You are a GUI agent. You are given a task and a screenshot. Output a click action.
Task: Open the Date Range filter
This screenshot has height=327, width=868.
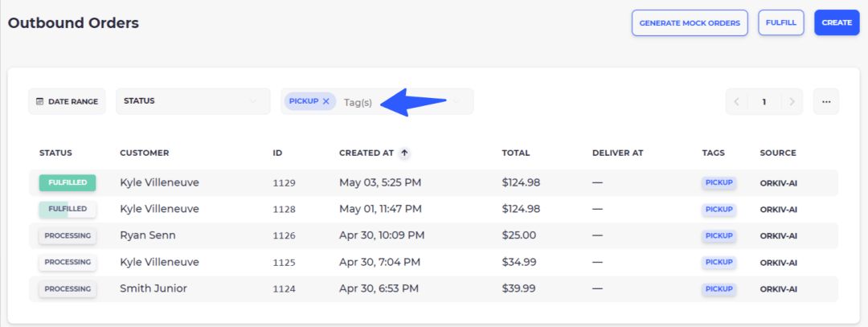[67, 101]
